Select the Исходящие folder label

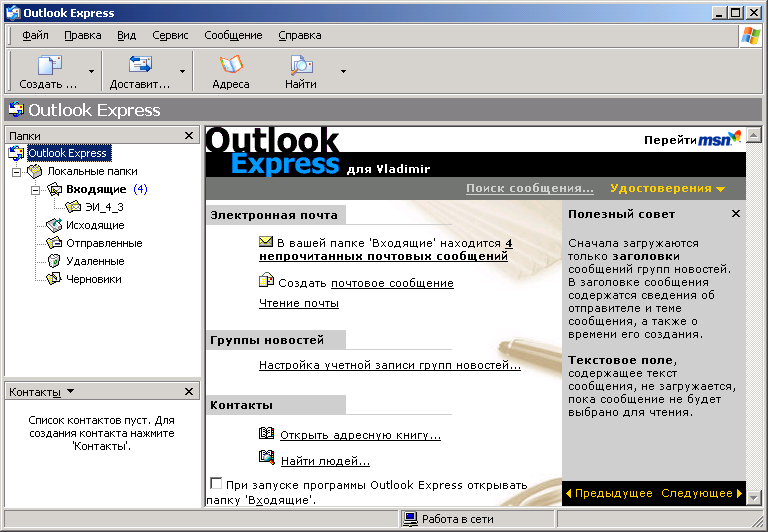pos(95,225)
